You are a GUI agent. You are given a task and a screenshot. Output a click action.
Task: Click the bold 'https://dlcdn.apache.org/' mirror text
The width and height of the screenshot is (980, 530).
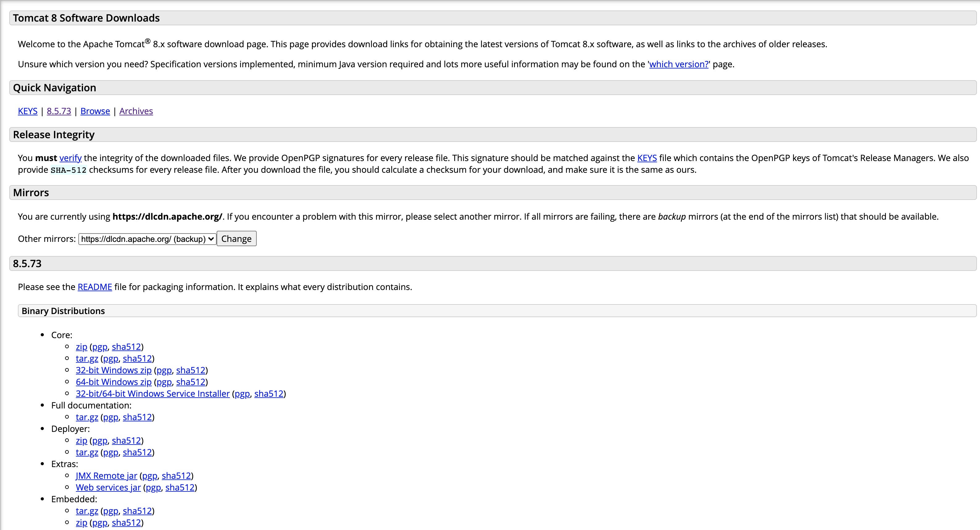point(167,217)
